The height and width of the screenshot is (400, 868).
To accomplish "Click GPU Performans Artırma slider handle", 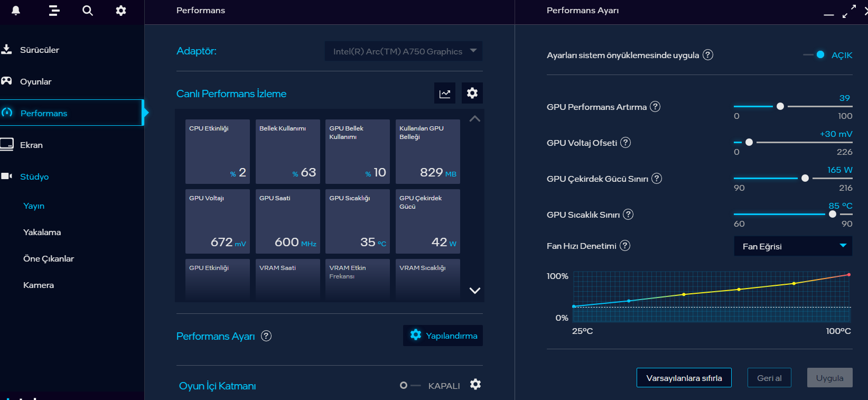I will tap(780, 106).
